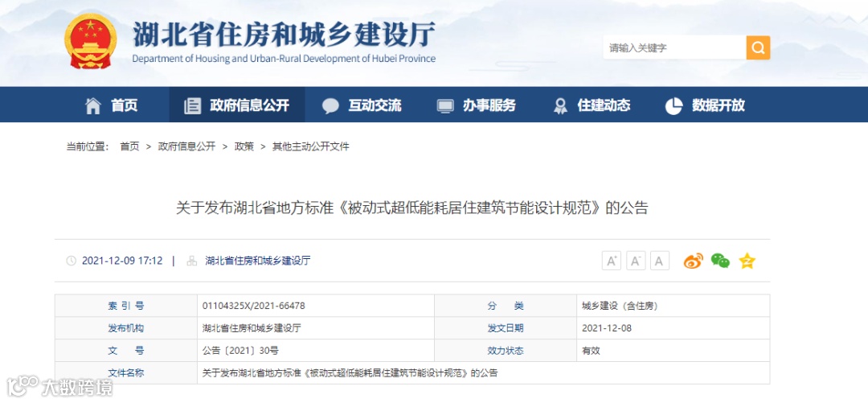Viewport: 868px width, 403px height.
Task: Click the 首页 breadcrumb link
Action: pyautogui.click(x=129, y=146)
